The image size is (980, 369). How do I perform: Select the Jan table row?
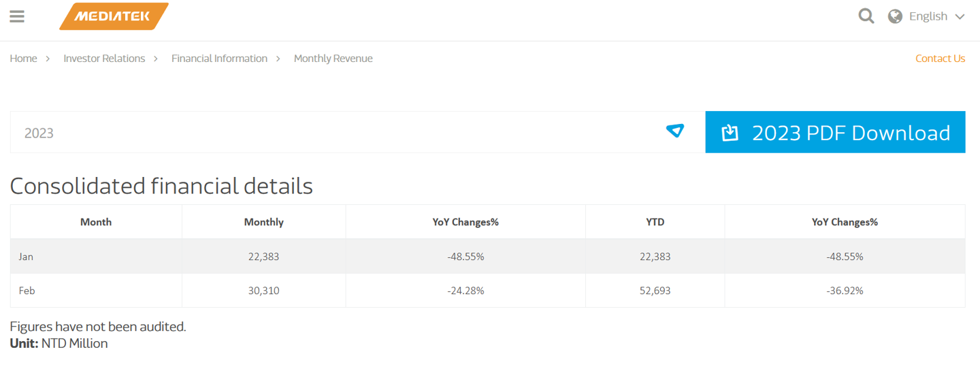(x=487, y=257)
